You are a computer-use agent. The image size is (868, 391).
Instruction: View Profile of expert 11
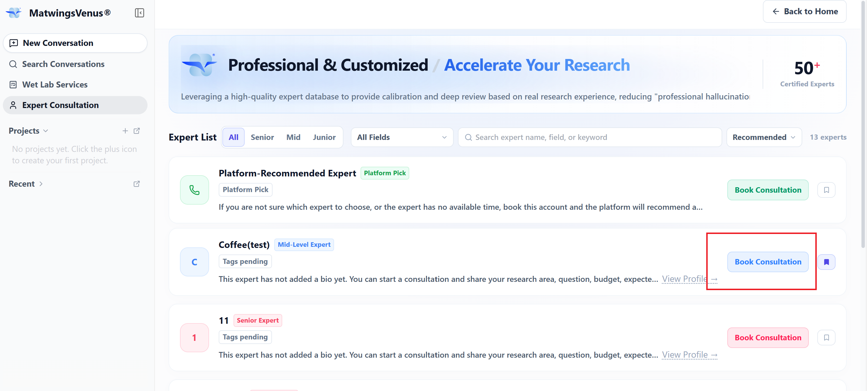(x=689, y=355)
